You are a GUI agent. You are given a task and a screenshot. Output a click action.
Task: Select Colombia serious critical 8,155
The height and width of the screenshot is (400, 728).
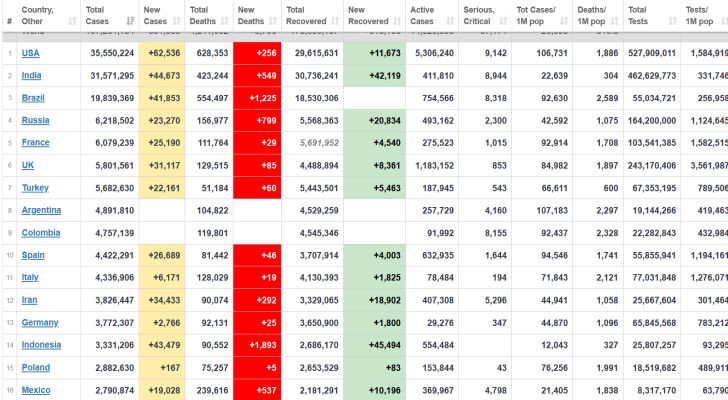tap(495, 232)
